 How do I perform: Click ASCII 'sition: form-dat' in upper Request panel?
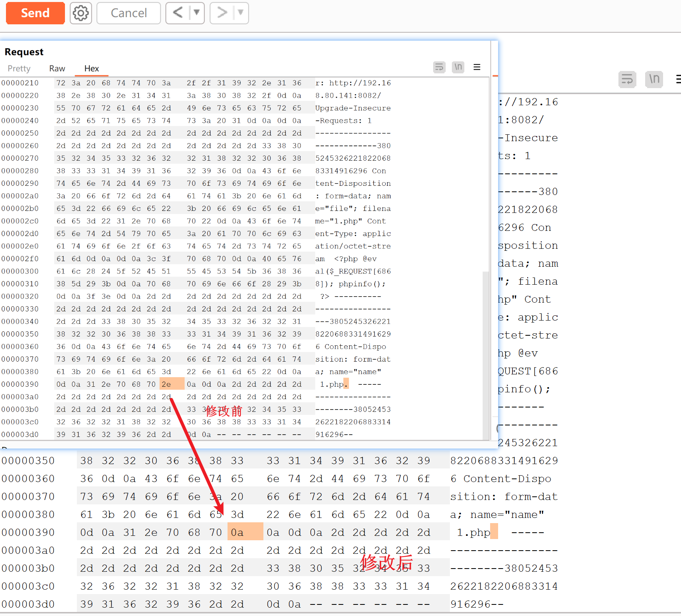tap(353, 359)
